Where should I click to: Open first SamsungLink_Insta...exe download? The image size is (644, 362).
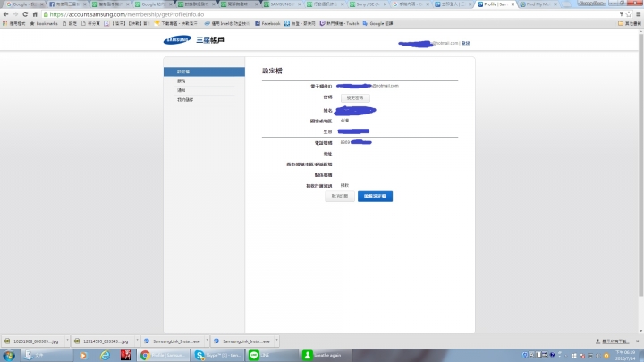pyautogui.click(x=173, y=341)
